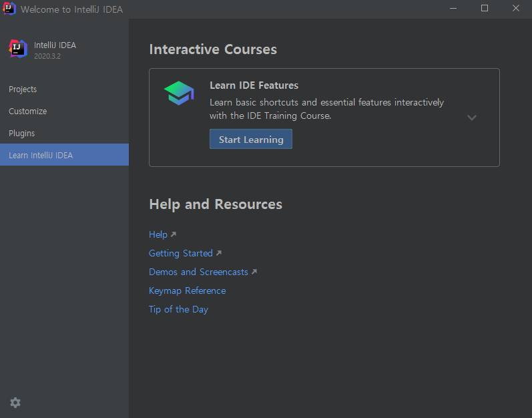Viewport: 532px width, 418px height.
Task: Minimize the Welcome window
Action: pyautogui.click(x=453, y=9)
